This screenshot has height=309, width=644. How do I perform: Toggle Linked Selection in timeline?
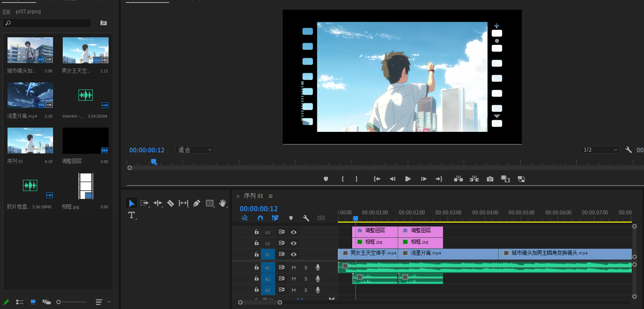(275, 218)
